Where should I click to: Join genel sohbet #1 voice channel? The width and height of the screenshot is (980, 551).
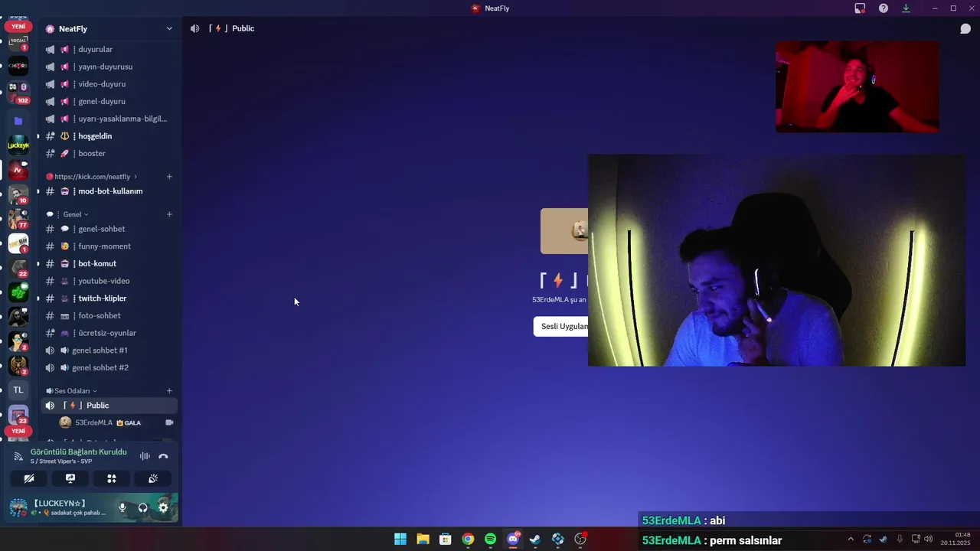[109, 350]
